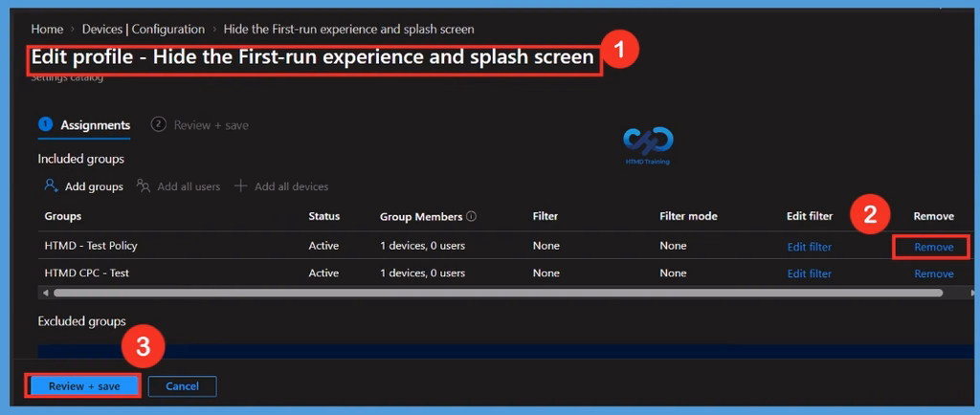The width and height of the screenshot is (980, 415).
Task: Click the Excluded groups heading
Action: click(82, 321)
